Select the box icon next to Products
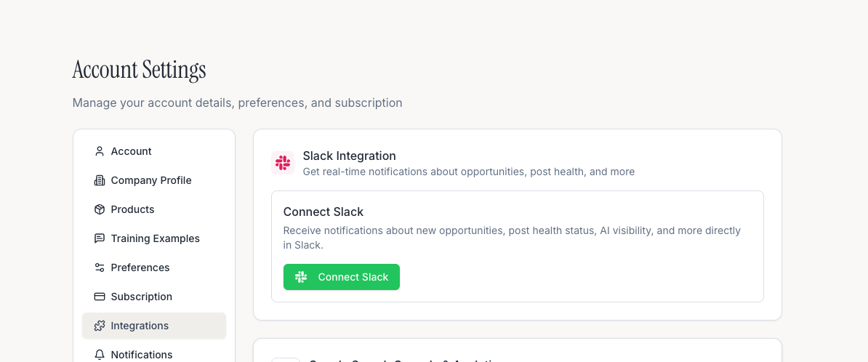The image size is (868, 362). pos(100,209)
